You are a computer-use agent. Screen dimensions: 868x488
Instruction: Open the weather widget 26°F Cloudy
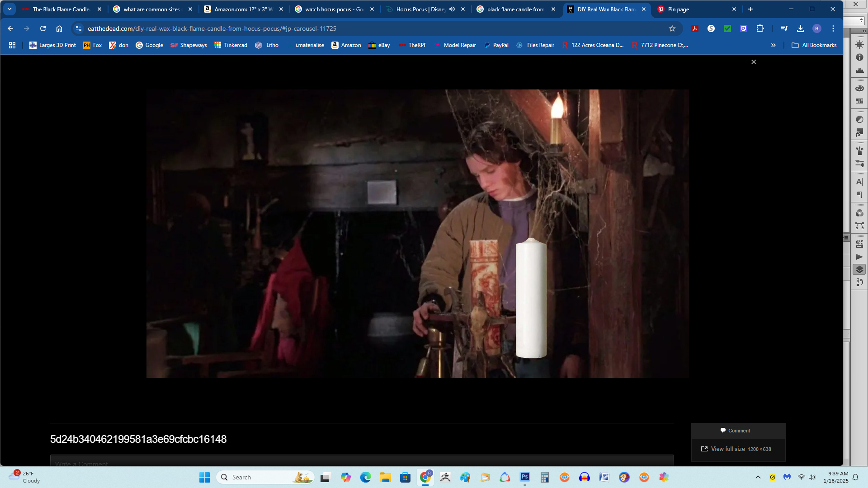click(25, 477)
